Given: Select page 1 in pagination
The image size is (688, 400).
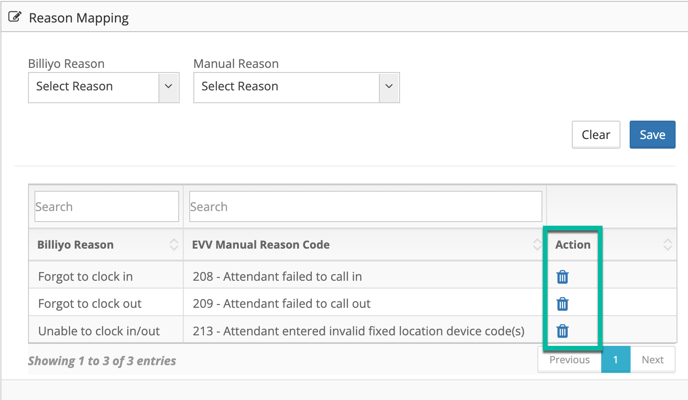Looking at the screenshot, I should (616, 360).
